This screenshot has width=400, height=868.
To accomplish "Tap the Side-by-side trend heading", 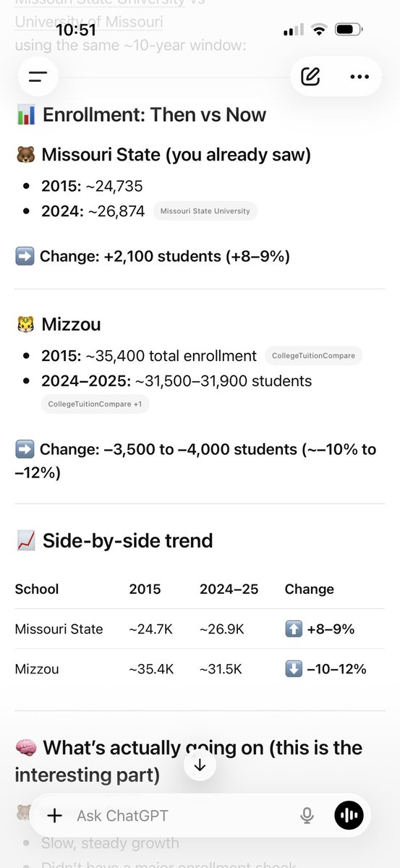I will [x=128, y=540].
